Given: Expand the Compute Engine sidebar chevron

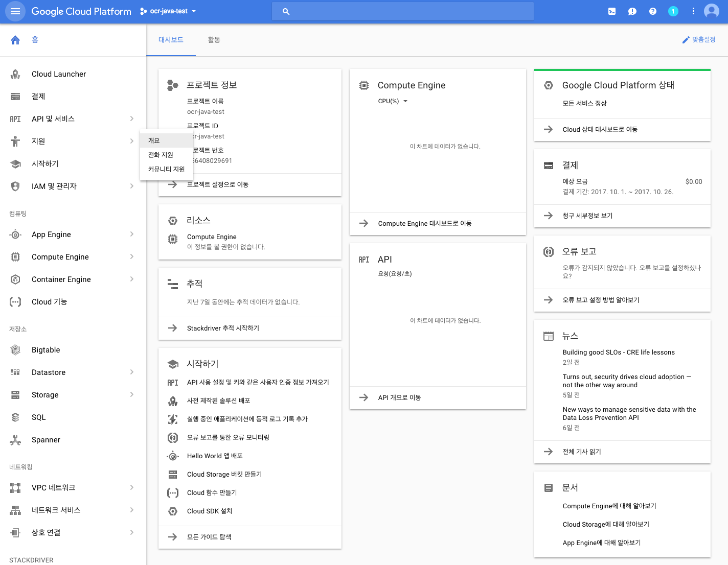Looking at the screenshot, I should tap(132, 256).
